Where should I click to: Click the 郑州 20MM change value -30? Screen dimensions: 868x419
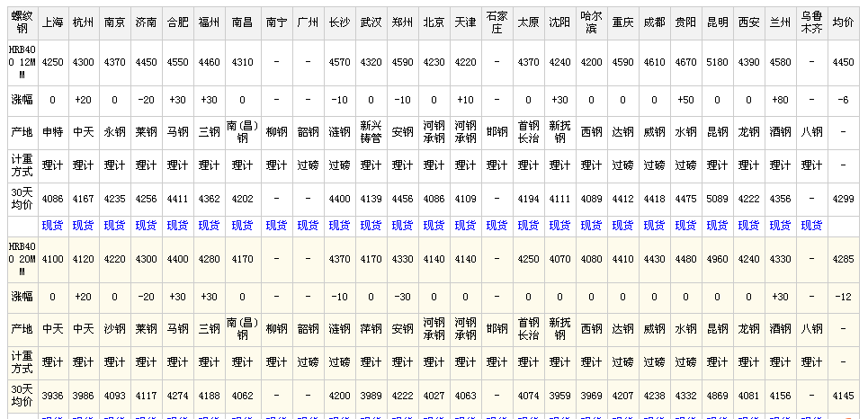click(x=402, y=297)
